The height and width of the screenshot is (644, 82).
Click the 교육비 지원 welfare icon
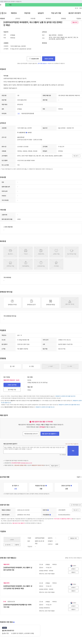click(x=56, y=252)
